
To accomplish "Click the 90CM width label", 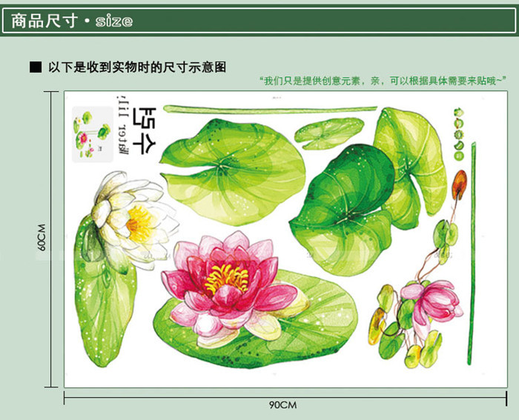I will 282,405.
